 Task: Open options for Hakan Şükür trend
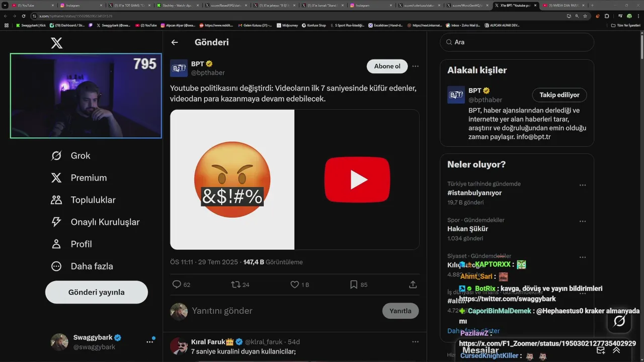(583, 221)
